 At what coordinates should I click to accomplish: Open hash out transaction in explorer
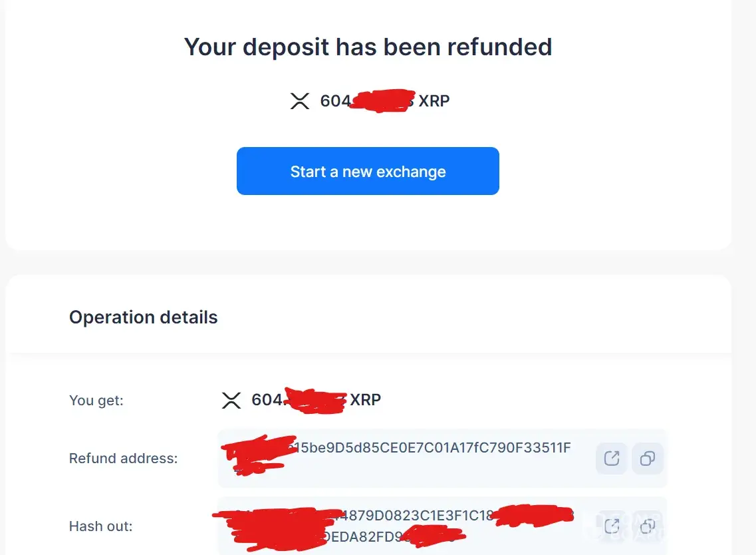[611, 526]
